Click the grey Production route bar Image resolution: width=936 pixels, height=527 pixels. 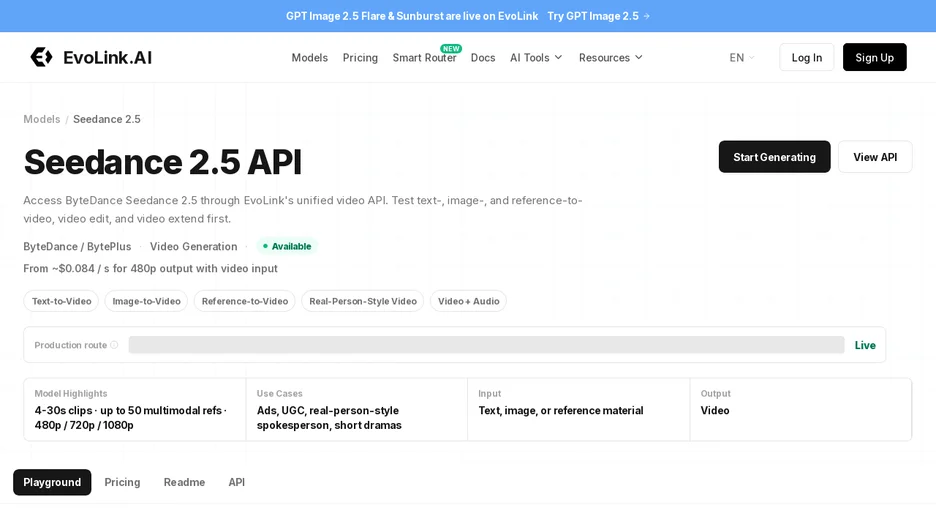487,345
